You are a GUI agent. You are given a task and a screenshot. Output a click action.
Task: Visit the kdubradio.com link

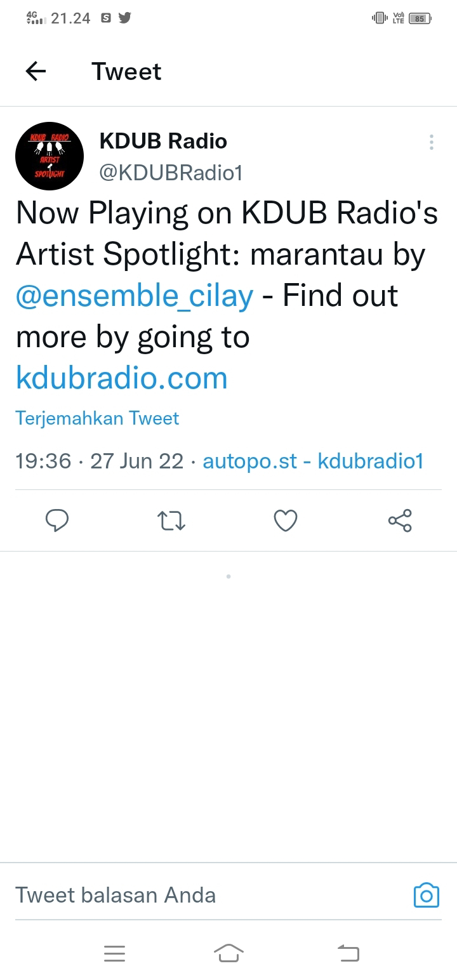point(121,378)
